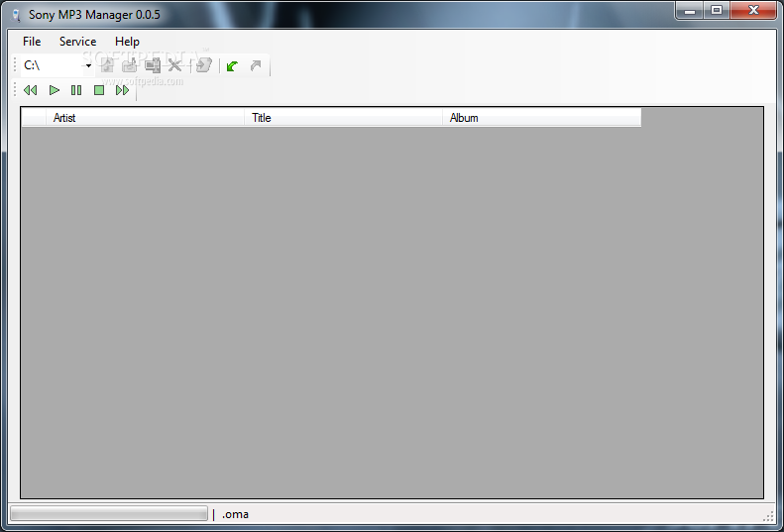
Task: Click the Sony MP3 Manager title icon
Action: (17, 15)
